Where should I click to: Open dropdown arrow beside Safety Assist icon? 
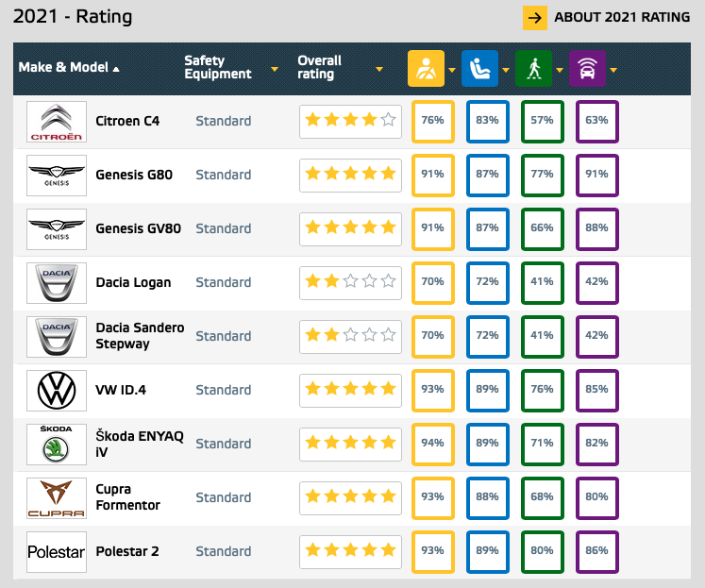coord(613,69)
